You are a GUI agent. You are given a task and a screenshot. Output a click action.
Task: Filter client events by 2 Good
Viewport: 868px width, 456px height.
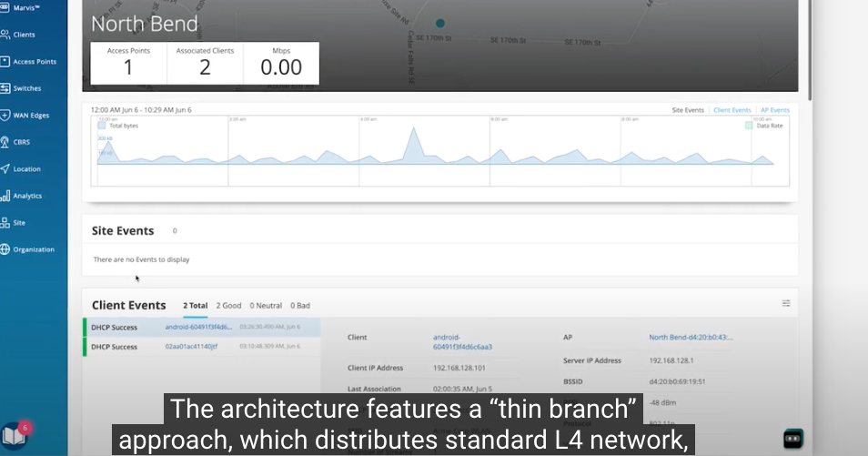click(228, 306)
